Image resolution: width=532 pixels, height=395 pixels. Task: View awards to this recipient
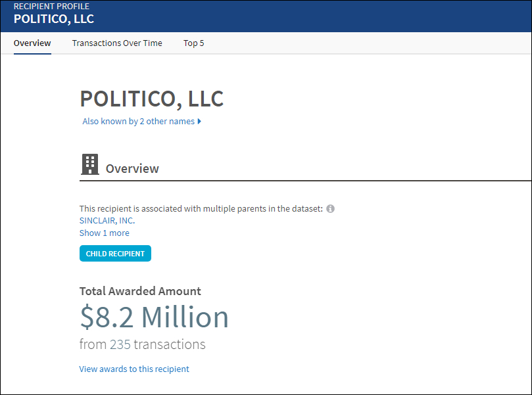(x=134, y=369)
